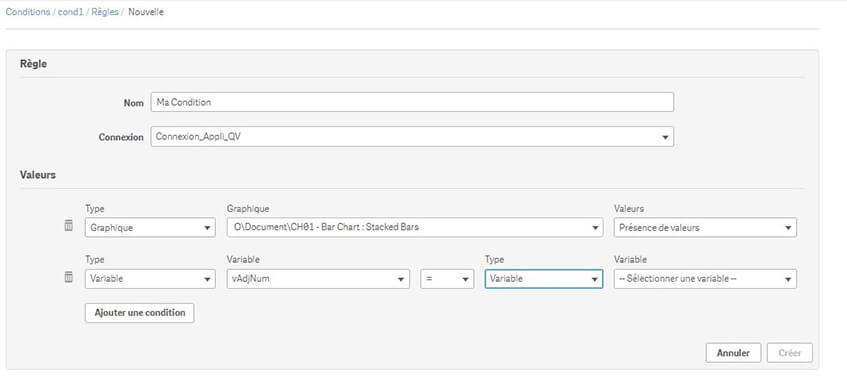The width and height of the screenshot is (847, 388).
Task: Click the Graphique column label
Action: 248,209
